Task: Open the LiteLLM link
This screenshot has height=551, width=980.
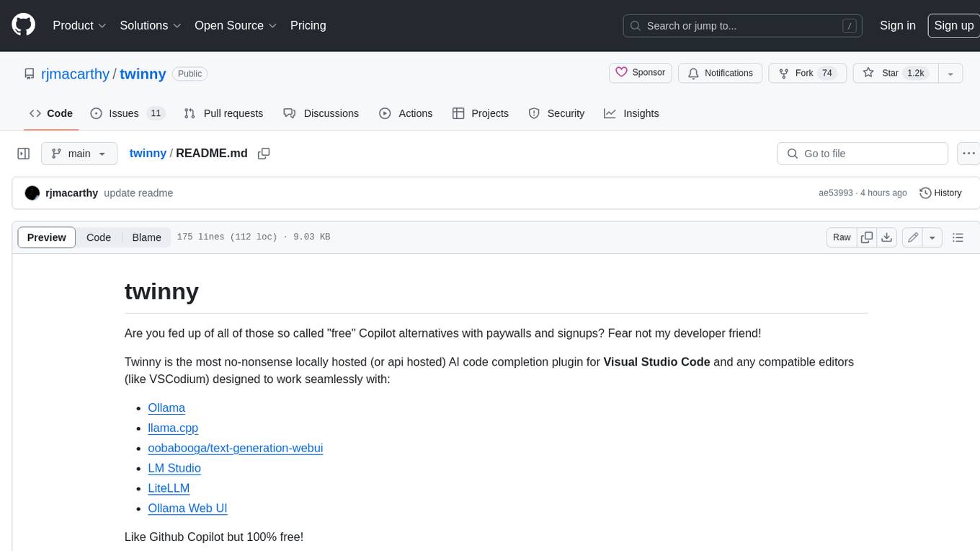Action: coord(169,488)
